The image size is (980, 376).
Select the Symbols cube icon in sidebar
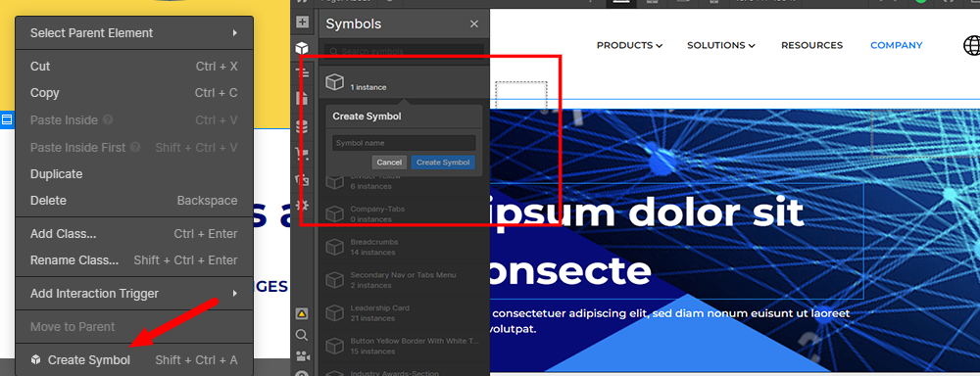point(302,47)
